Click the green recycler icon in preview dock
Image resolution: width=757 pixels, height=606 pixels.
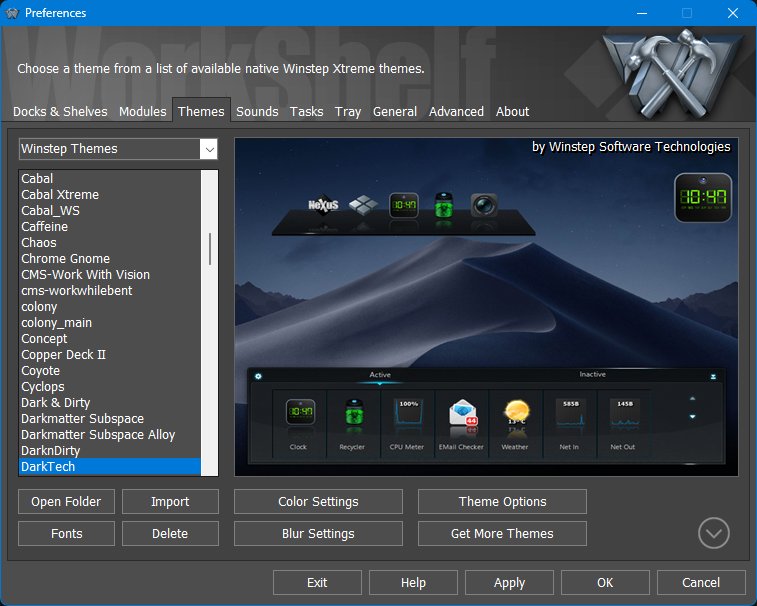pos(444,208)
